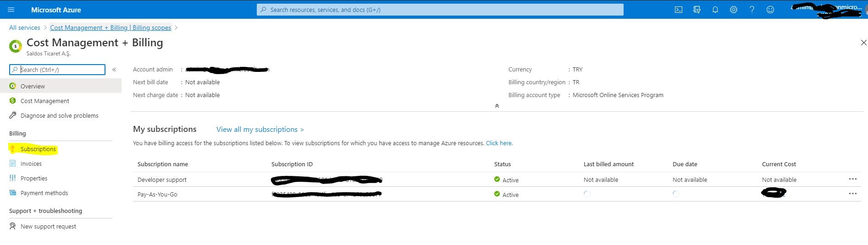Click the Overview menu icon
Image resolution: width=868 pixels, height=245 pixels.
click(x=13, y=86)
